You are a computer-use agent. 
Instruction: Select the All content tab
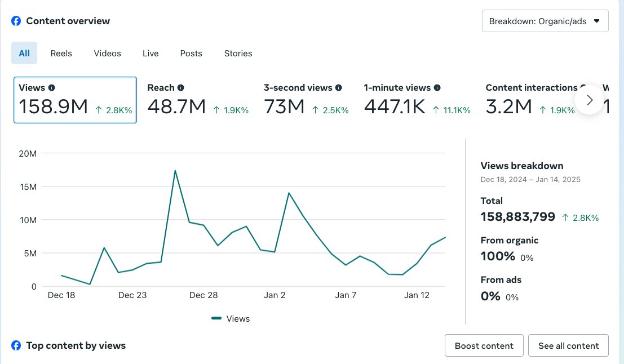(x=24, y=54)
